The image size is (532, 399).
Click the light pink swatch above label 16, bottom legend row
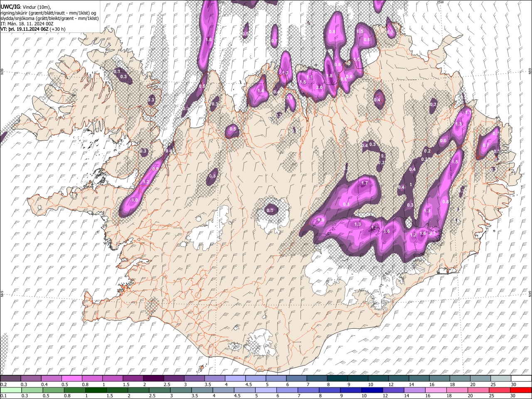436,390
